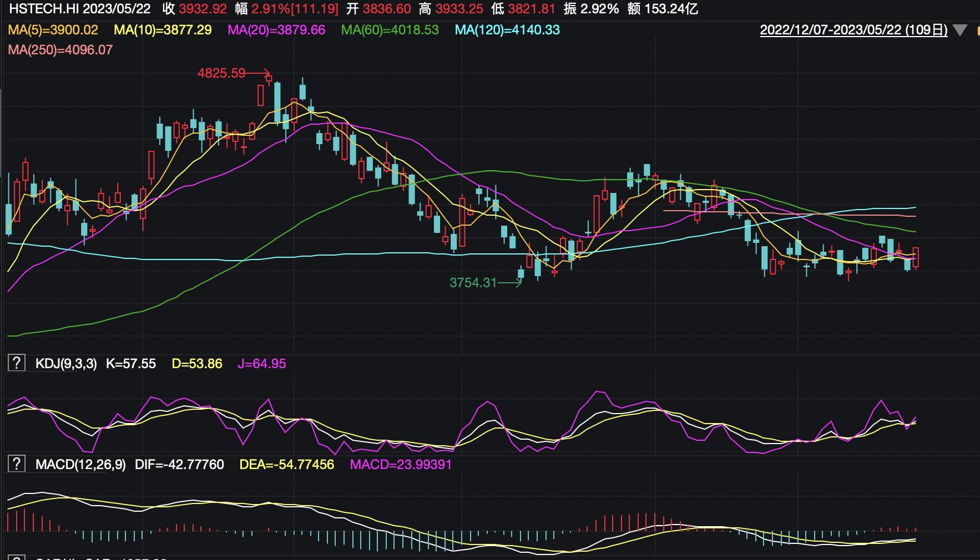Screen dimensions: 980x560
Task: Click the MACD indicator help question-mark icon
Action: 16,464
